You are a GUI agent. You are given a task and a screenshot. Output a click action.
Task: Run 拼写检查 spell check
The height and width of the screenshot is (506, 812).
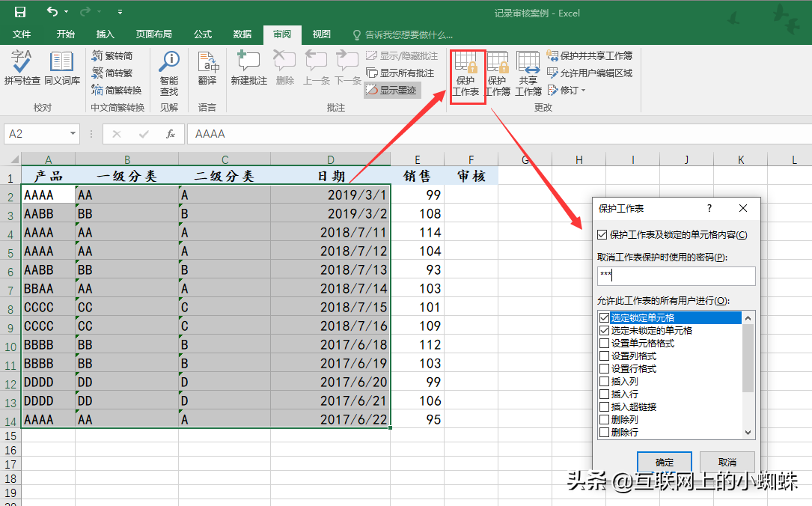point(22,67)
